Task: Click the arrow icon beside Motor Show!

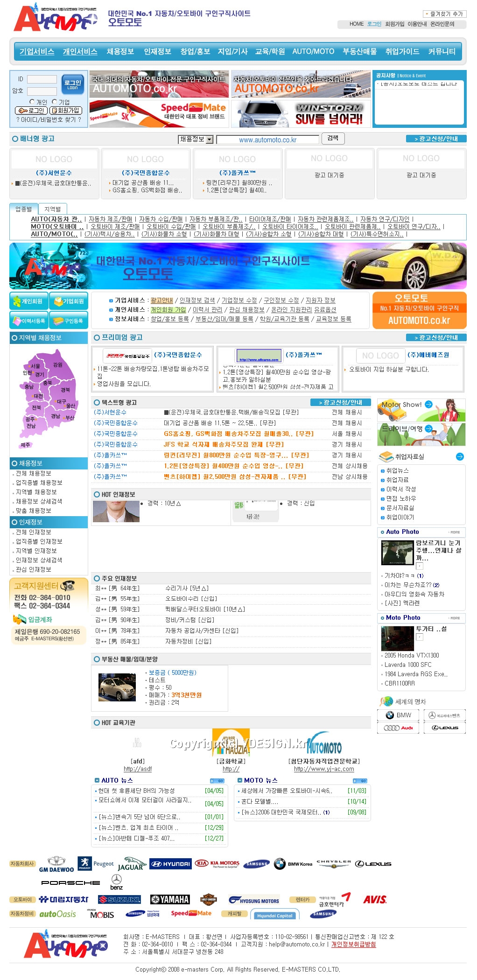Action: coord(428,405)
